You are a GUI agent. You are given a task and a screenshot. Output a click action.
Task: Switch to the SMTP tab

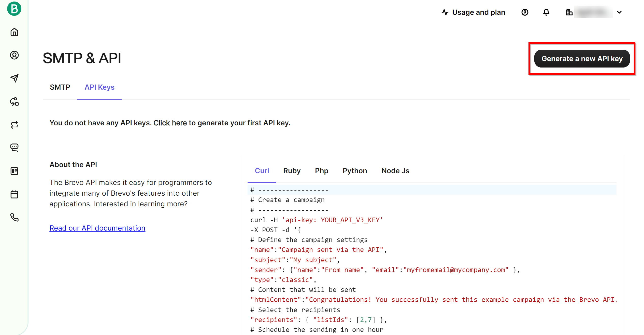click(60, 87)
